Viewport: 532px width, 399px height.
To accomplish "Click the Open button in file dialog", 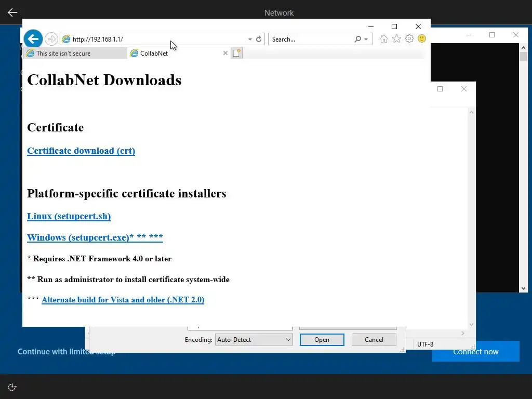I will pos(322,340).
